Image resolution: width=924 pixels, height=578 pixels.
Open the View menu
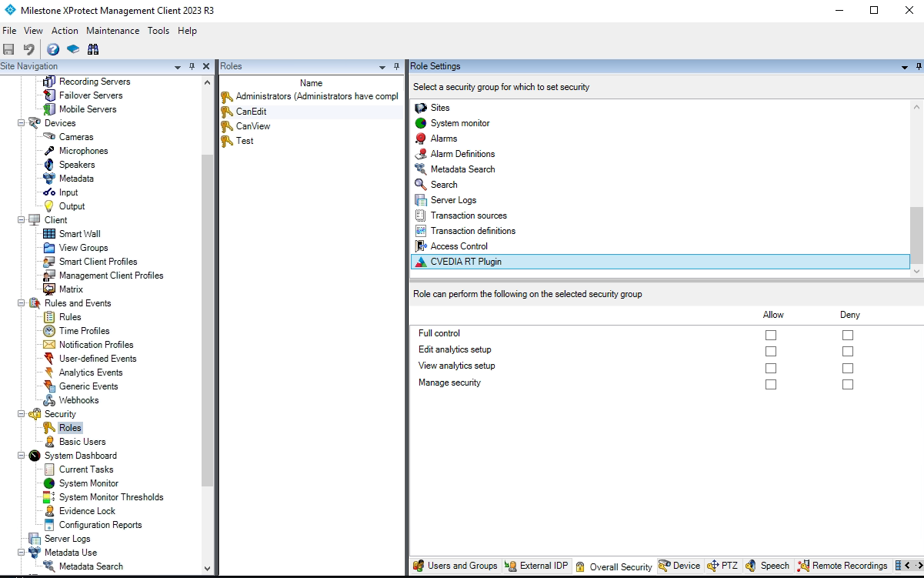(x=33, y=31)
